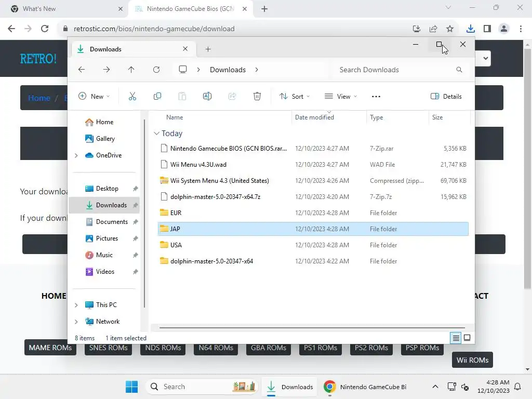Click the This PC monitor icon in address bar
The width and height of the screenshot is (532, 399).
coord(183,70)
